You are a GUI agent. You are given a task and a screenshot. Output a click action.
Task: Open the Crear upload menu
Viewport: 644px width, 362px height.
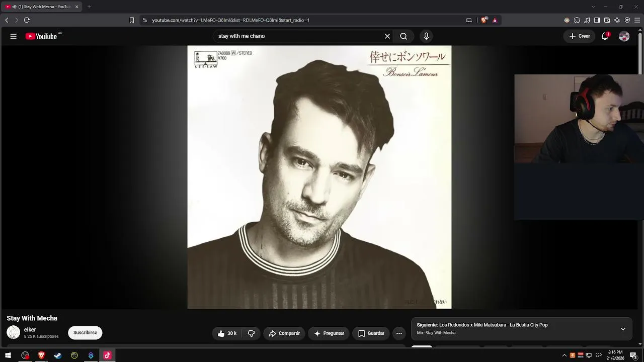click(579, 36)
